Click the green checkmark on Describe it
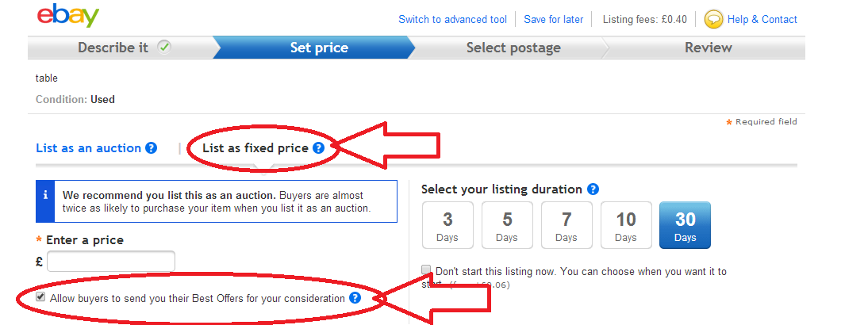868x325 pixels. (164, 48)
